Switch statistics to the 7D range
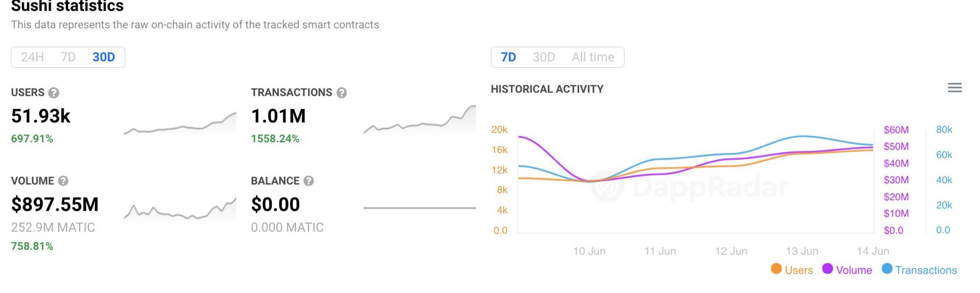Screen dimensions: 980x293 pos(68,57)
